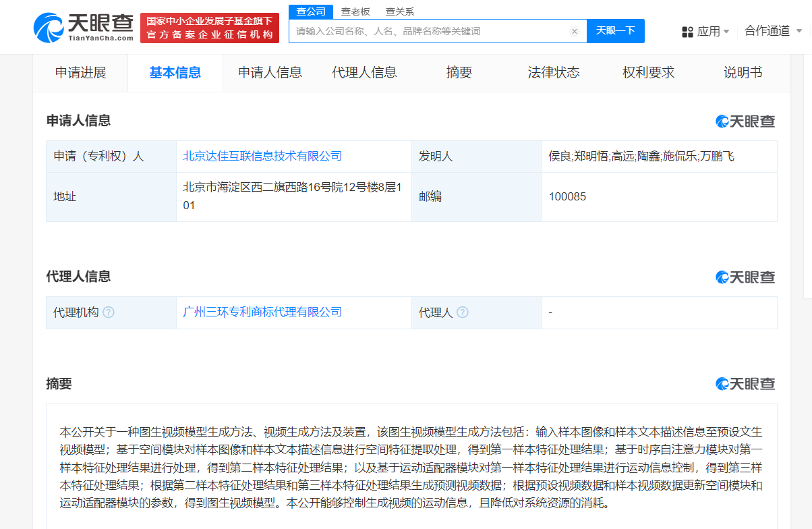Open the 应用 grid icon menu
This screenshot has width=812, height=529.
point(688,32)
